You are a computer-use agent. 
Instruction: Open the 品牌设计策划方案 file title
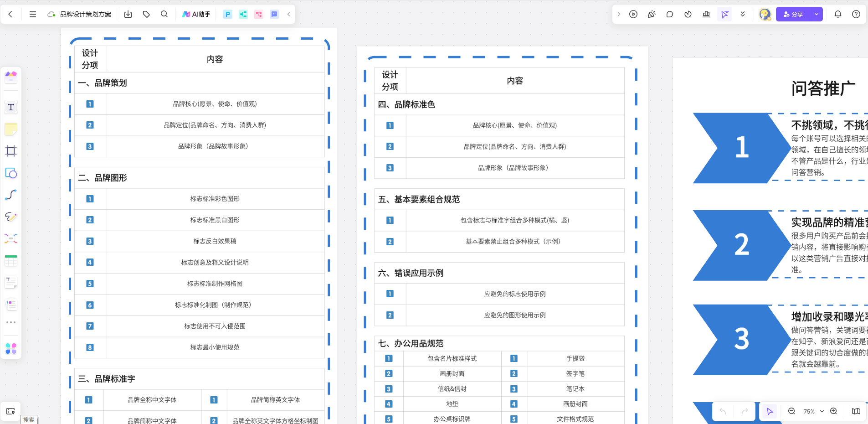click(x=86, y=14)
